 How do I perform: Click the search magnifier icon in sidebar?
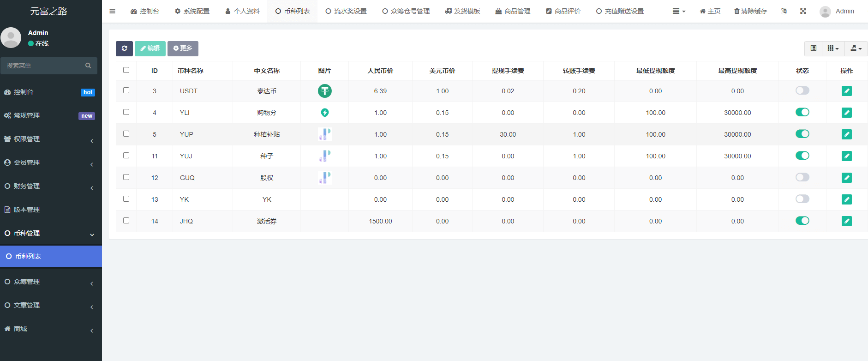click(88, 66)
